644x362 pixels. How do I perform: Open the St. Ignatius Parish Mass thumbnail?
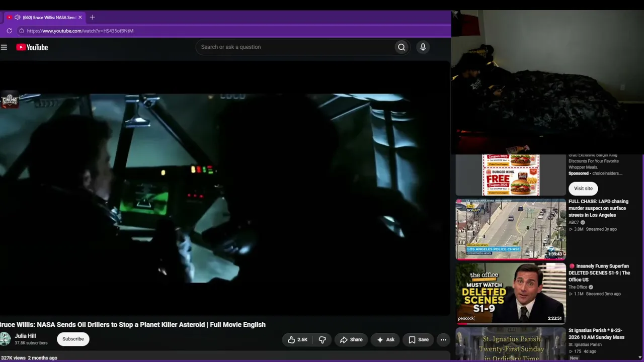(511, 344)
